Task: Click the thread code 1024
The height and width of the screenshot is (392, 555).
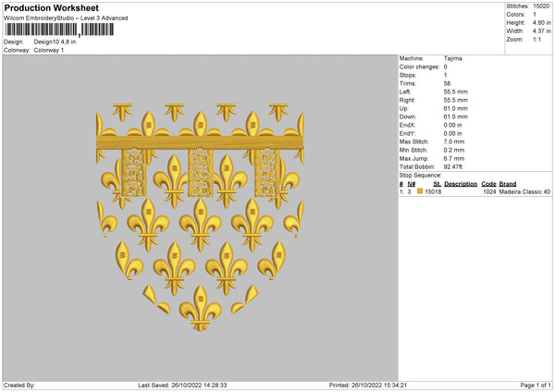Action: pos(488,191)
